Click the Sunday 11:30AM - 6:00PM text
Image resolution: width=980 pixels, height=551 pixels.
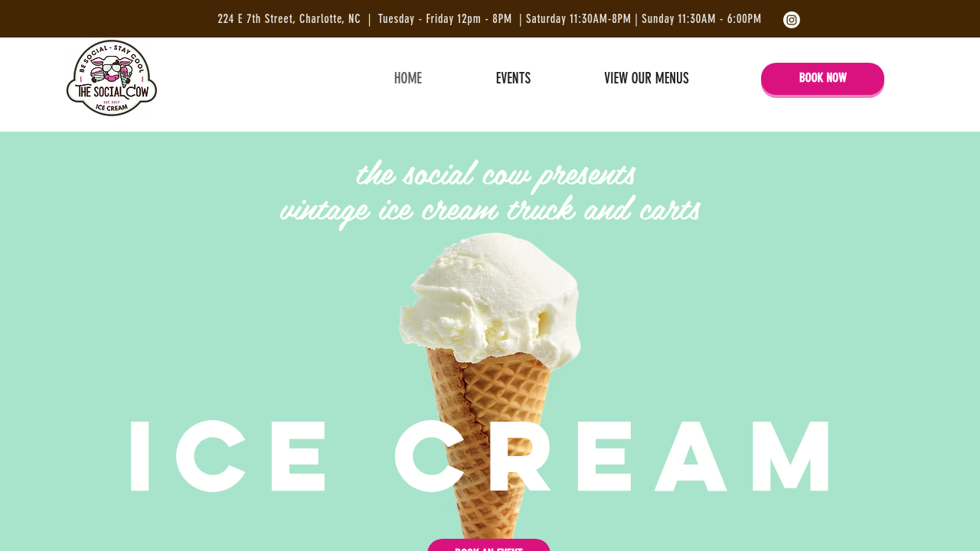[x=701, y=19]
